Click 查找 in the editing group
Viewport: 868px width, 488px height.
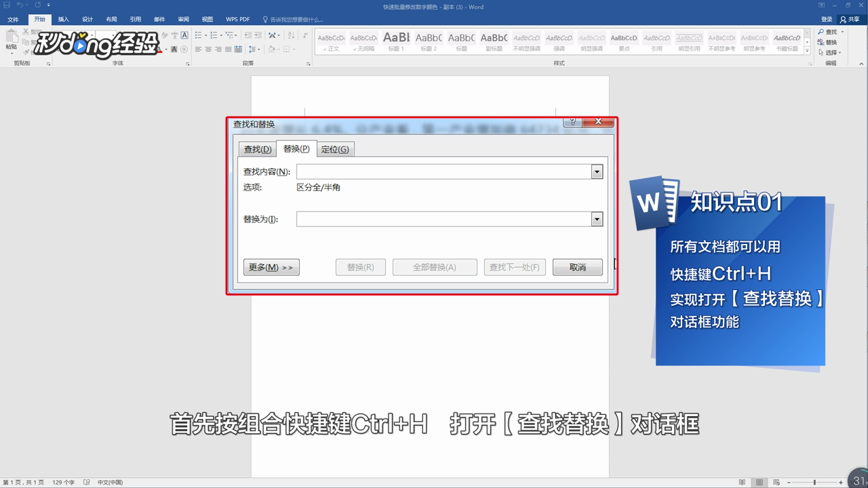[x=829, y=32]
